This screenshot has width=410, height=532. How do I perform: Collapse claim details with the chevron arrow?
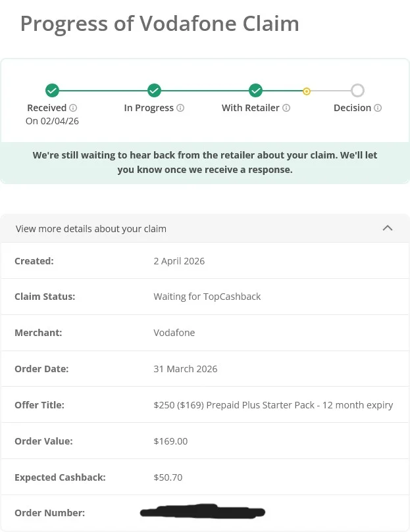(388, 228)
